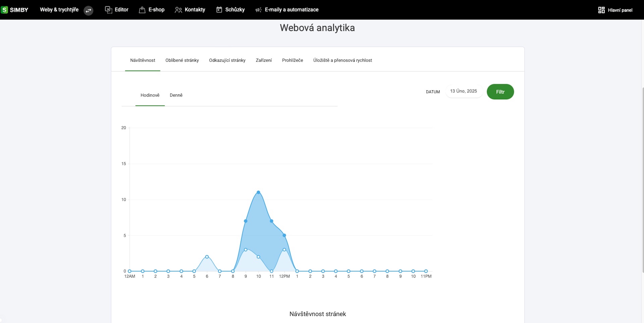Viewport: 644px width, 323px height.
Task: Click the Hlavní panel dashboard grid icon
Action: [x=601, y=10]
